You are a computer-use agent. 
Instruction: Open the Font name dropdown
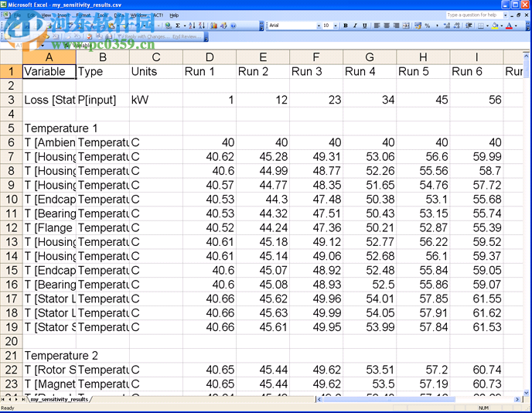(x=319, y=26)
